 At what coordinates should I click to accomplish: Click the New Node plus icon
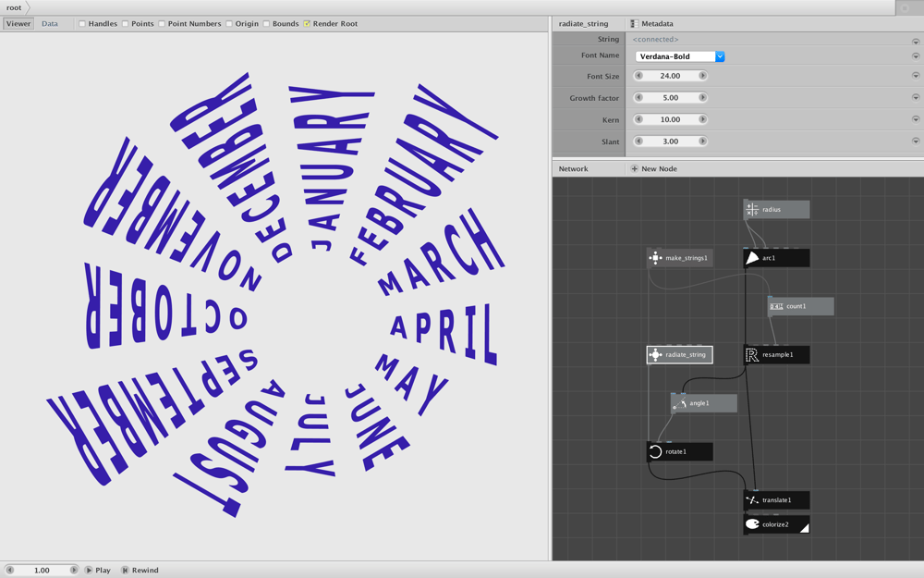click(634, 168)
